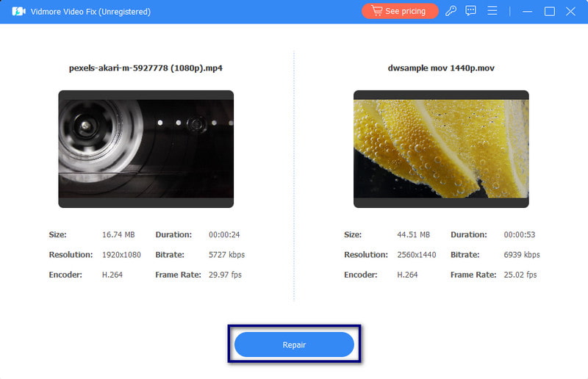The image size is (588, 379).
Task: Select the lemon slices video thumbnail
Action: 441,148
